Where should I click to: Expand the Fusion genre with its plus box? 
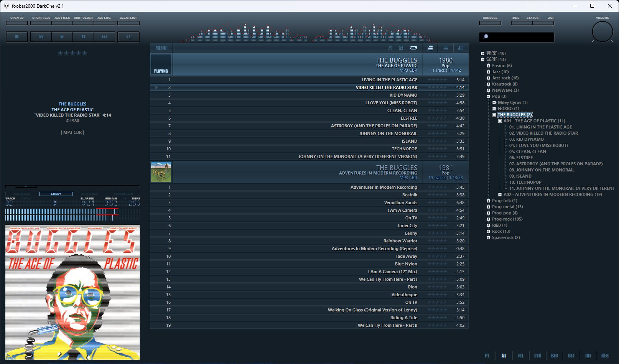(x=488, y=66)
